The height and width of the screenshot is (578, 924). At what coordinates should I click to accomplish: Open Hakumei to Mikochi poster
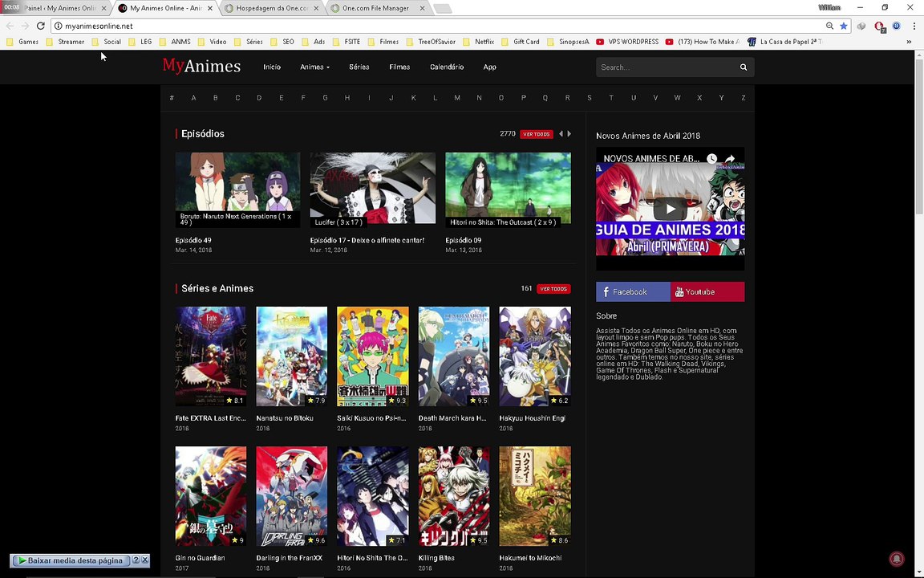point(535,496)
